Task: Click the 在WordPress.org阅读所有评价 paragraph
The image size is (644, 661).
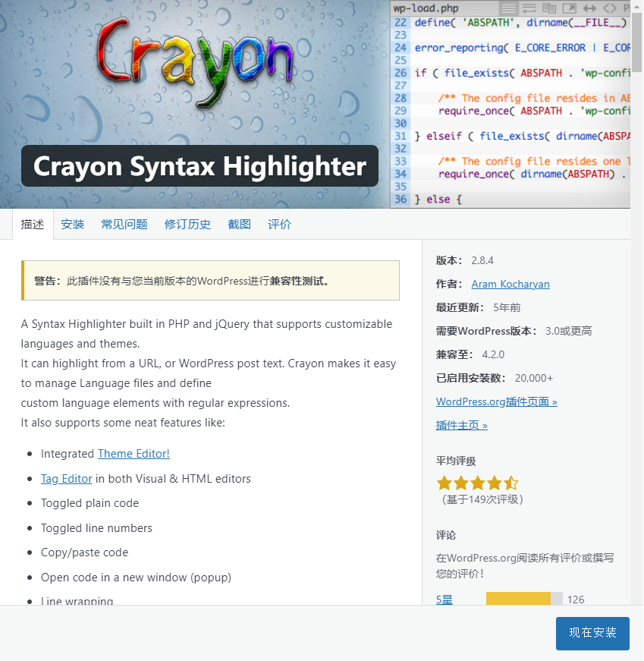Action: [525, 565]
